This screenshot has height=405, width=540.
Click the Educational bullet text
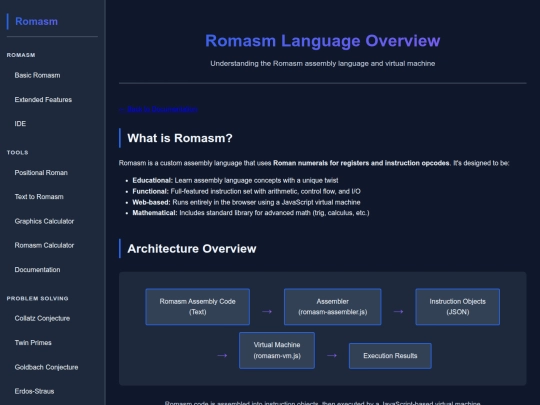click(235, 180)
